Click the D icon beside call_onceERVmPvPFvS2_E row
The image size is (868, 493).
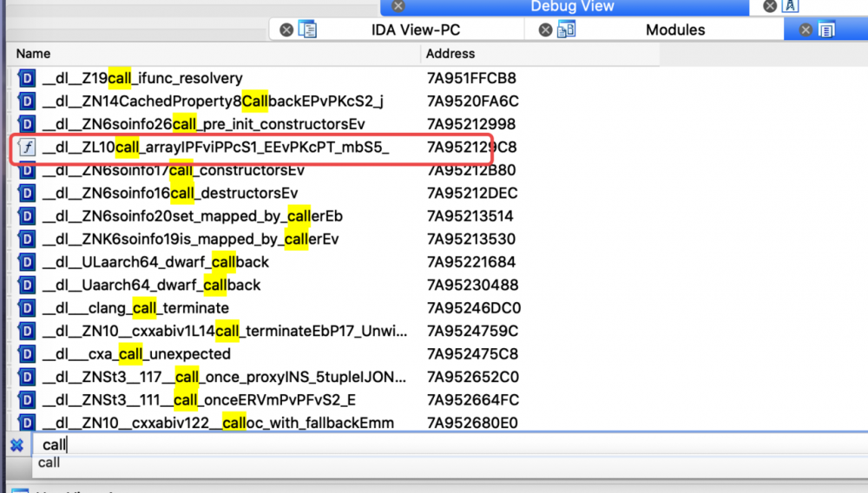click(27, 399)
